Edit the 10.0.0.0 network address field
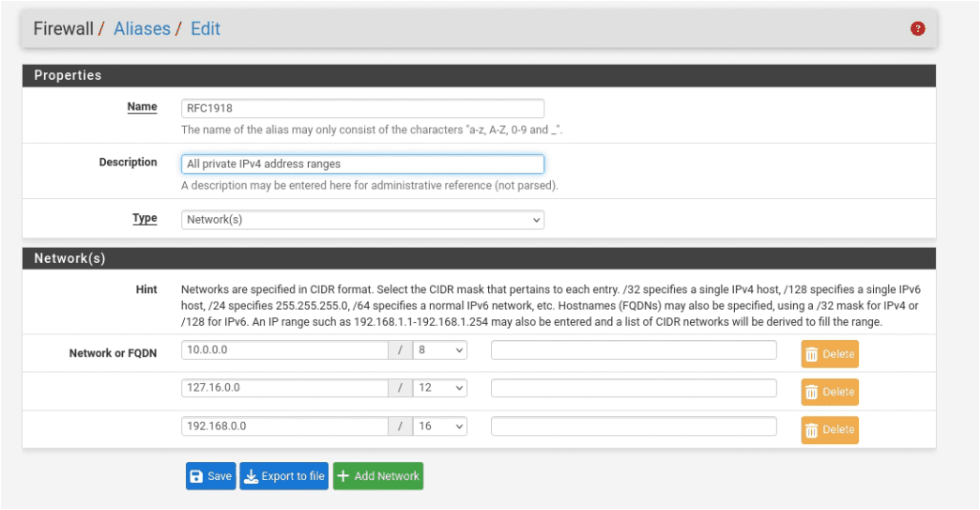 coord(284,350)
